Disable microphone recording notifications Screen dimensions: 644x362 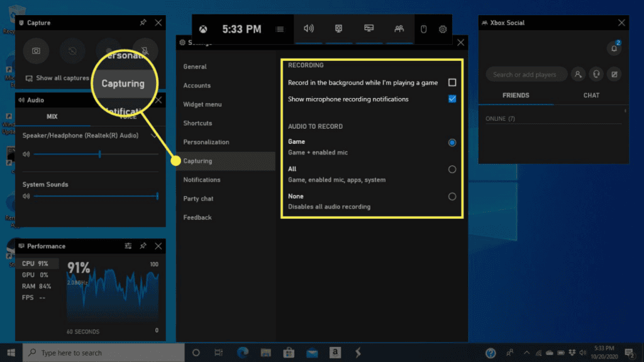click(x=452, y=99)
